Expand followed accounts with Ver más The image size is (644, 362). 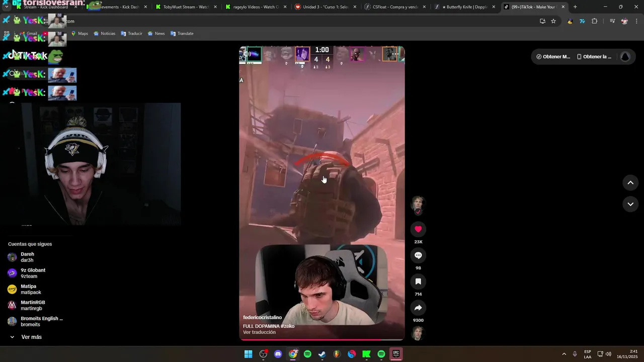26,337
